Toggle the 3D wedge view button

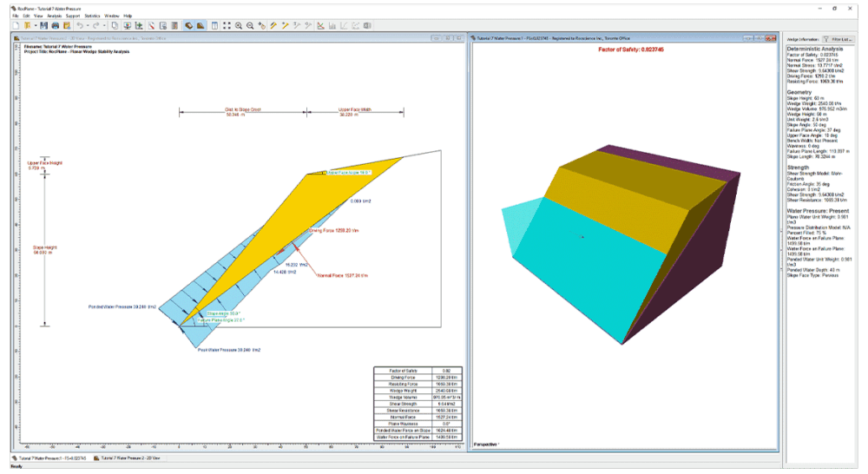[189, 25]
